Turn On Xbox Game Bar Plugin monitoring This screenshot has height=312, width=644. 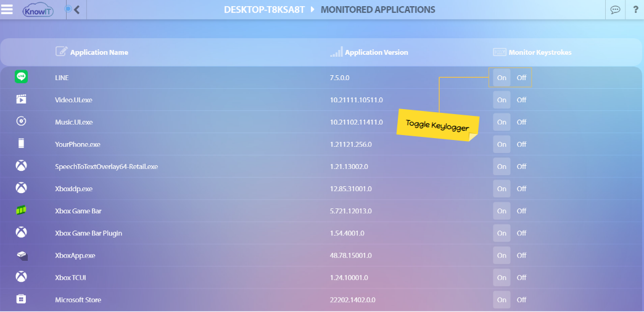click(502, 233)
